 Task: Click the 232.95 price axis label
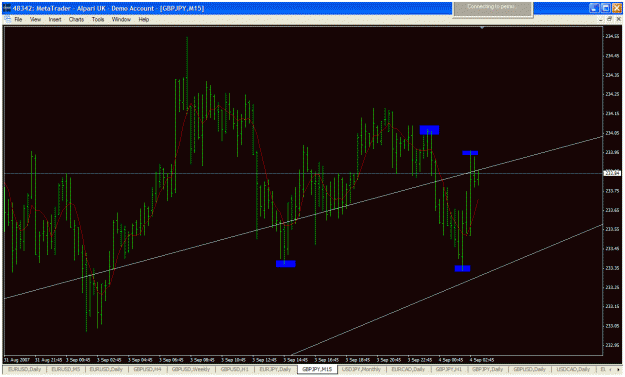point(612,345)
